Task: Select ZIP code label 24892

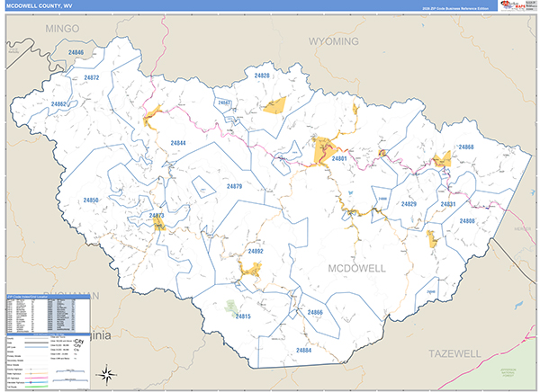Action: click(x=256, y=251)
